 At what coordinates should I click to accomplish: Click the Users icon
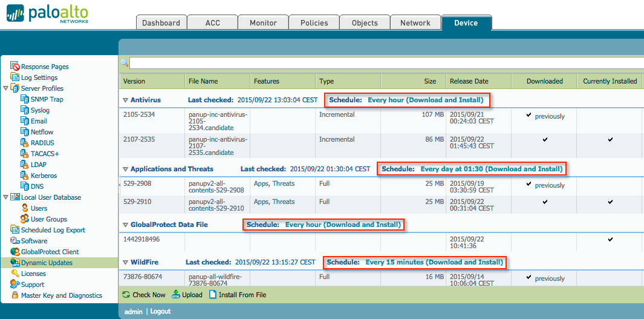(x=25, y=208)
